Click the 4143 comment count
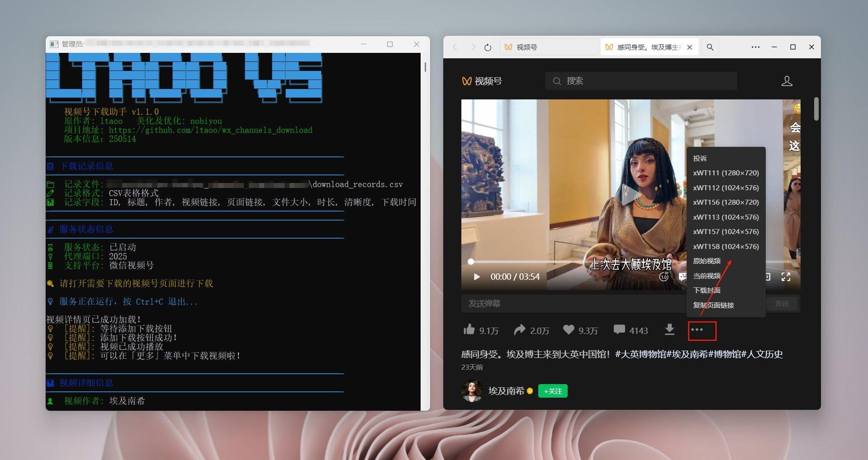The height and width of the screenshot is (460, 868). pos(638,331)
